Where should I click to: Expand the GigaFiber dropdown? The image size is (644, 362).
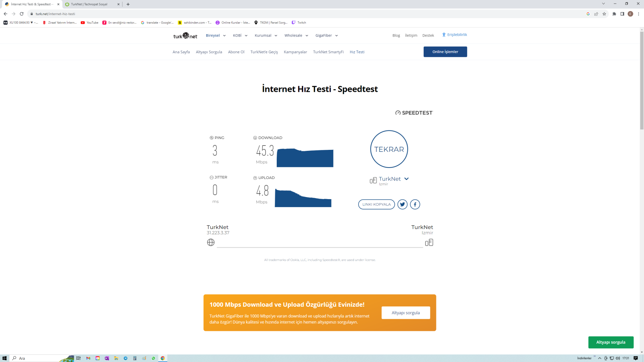(x=326, y=36)
